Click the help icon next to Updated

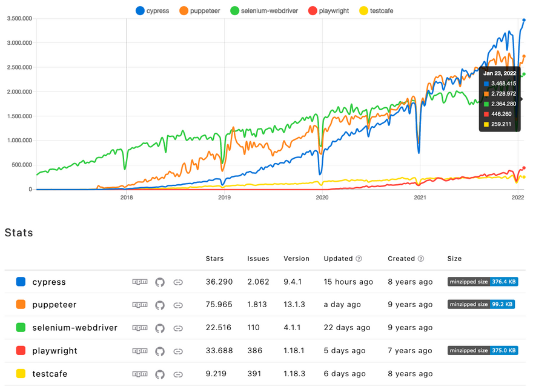pyautogui.click(x=359, y=259)
